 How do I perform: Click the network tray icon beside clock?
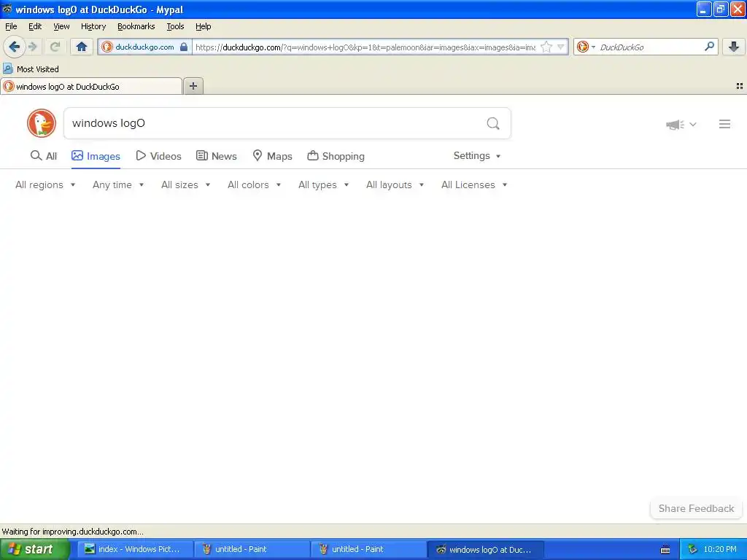pos(693,550)
